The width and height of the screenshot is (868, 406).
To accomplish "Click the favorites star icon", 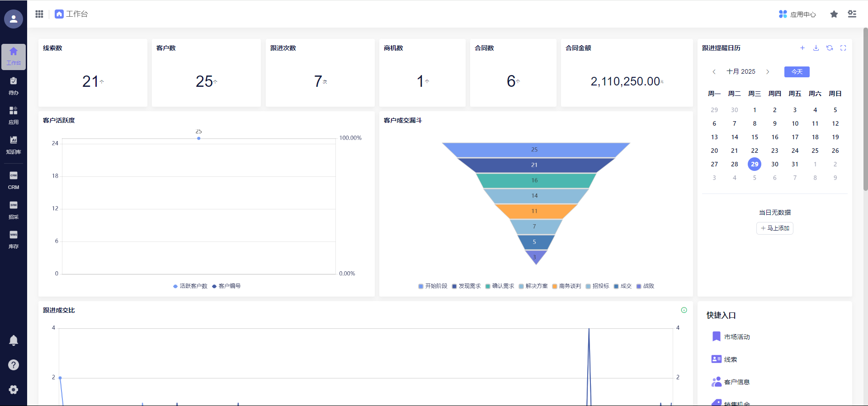I will [x=834, y=14].
